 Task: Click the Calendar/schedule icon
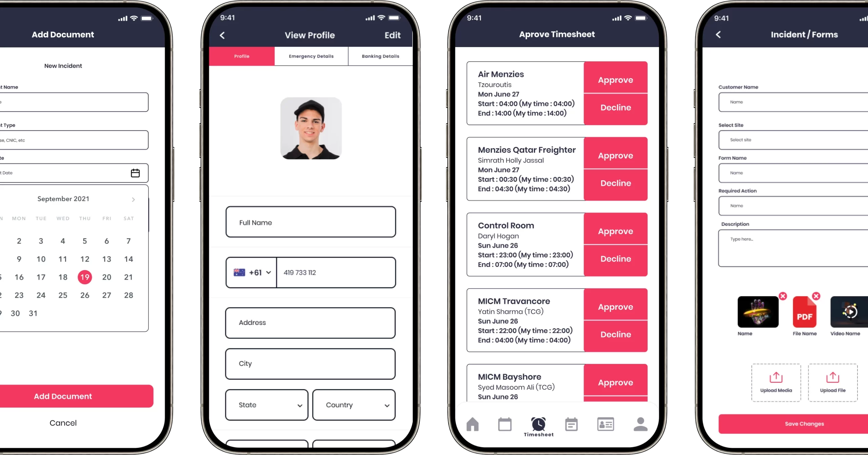click(505, 425)
